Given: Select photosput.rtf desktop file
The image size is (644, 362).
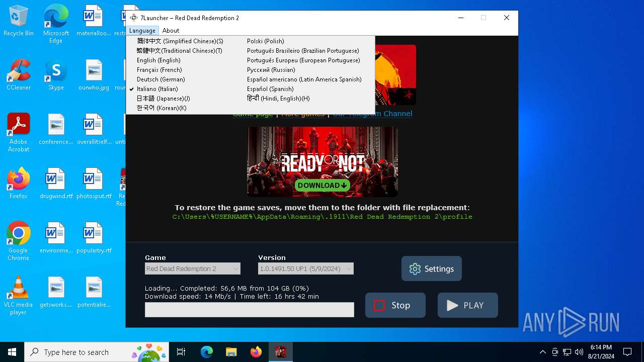Looking at the screenshot, I should click(x=94, y=184).
